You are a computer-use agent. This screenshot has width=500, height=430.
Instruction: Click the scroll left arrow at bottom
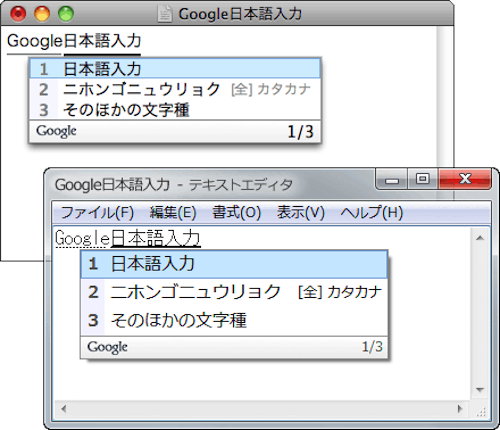(x=63, y=409)
